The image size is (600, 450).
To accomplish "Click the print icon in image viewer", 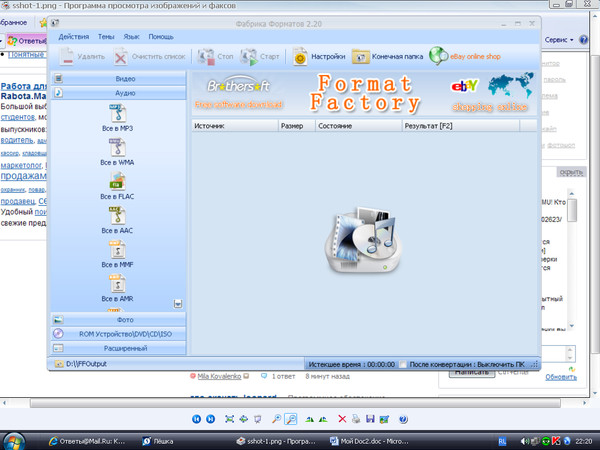I will tap(356, 419).
